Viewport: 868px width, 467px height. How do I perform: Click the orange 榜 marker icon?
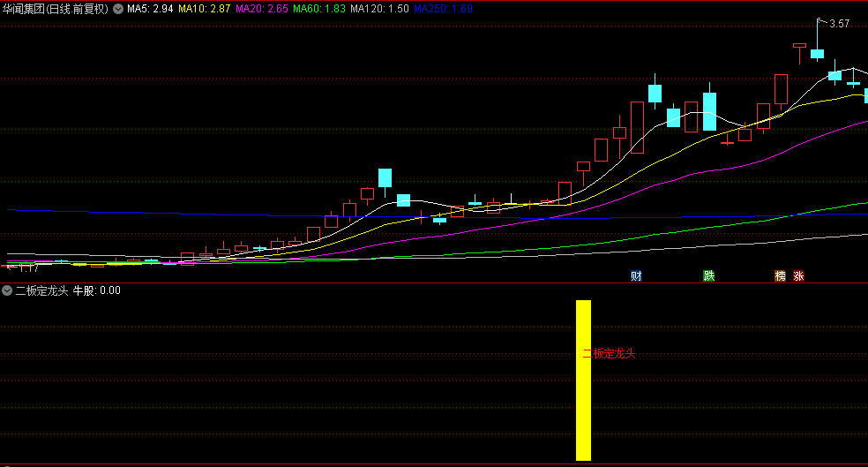click(x=780, y=276)
